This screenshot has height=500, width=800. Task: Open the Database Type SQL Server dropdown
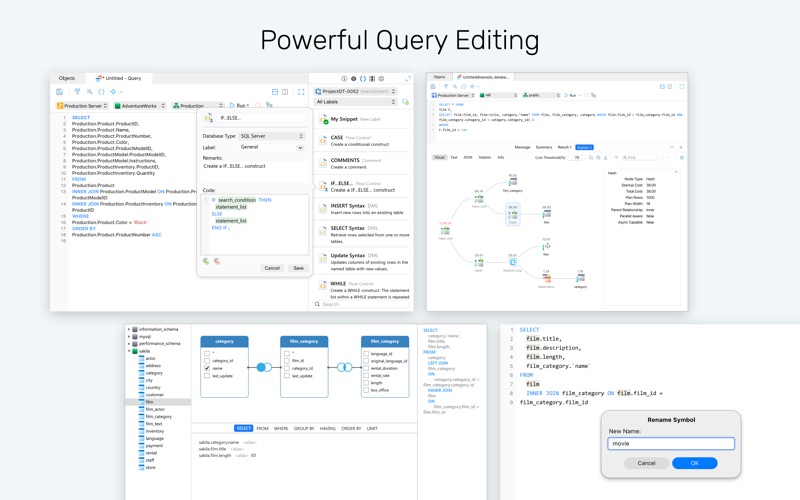(x=272, y=136)
